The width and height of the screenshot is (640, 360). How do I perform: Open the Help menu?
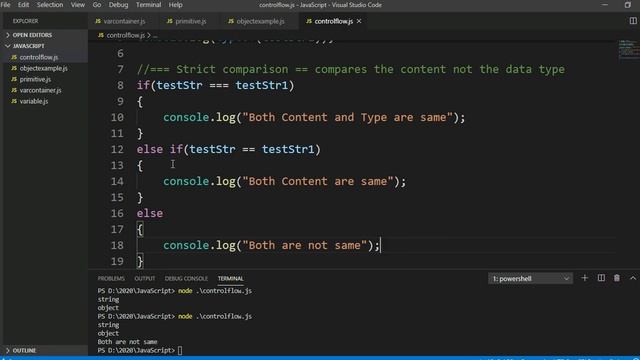click(x=176, y=5)
